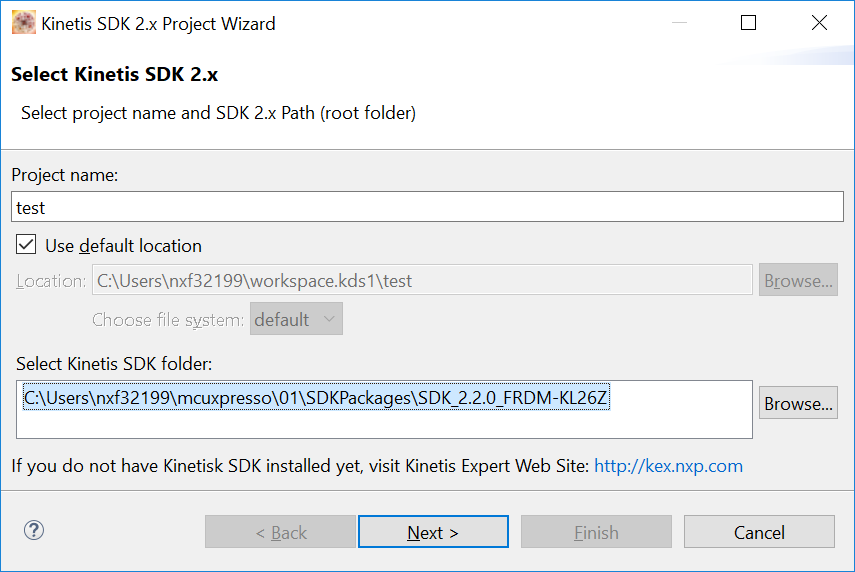The image size is (855, 572).
Task: Click the Finish button
Action: click(x=596, y=532)
